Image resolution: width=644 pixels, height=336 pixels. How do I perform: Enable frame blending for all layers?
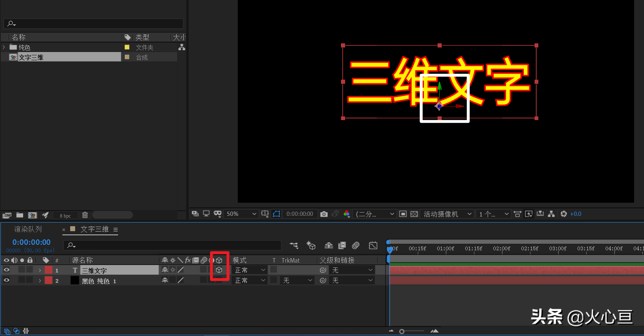pyautogui.click(x=342, y=245)
